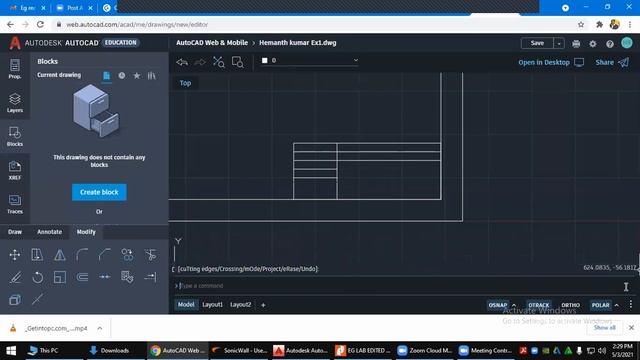Select the Move tool in Modify

pos(15,255)
